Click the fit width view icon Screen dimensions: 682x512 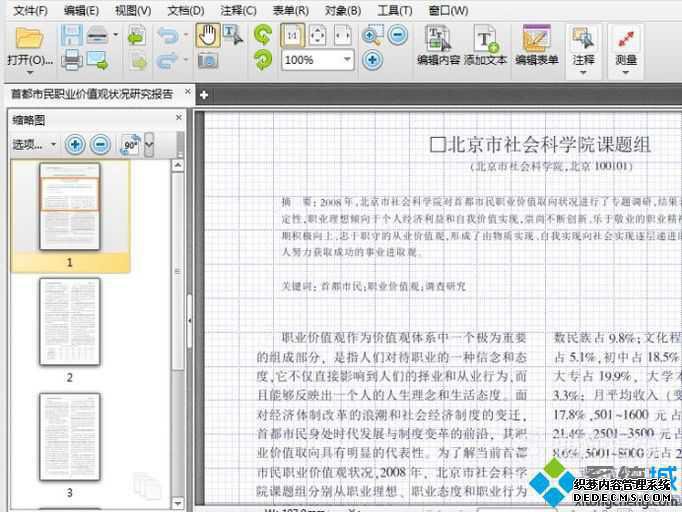(343, 35)
